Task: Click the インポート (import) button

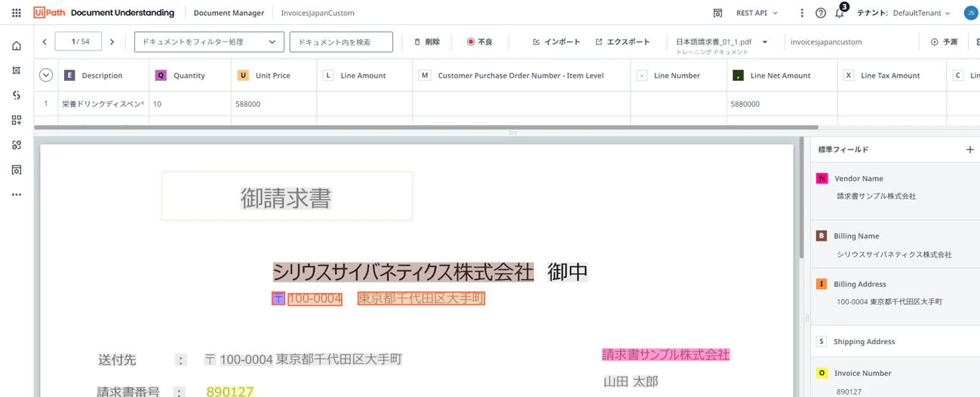Action: point(556,42)
